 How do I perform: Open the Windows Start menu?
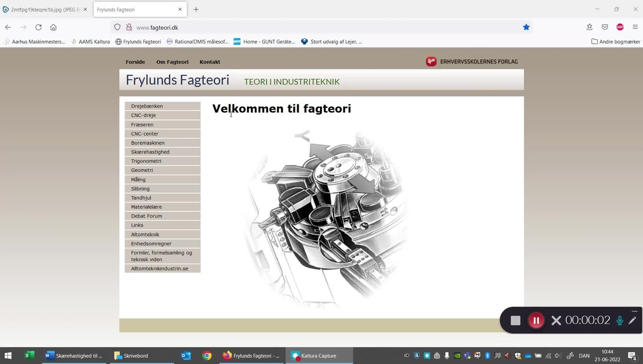(x=8, y=355)
